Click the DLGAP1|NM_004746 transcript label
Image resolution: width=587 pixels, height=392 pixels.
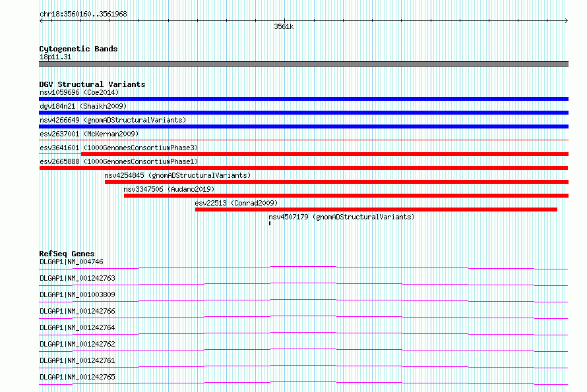click(71, 262)
